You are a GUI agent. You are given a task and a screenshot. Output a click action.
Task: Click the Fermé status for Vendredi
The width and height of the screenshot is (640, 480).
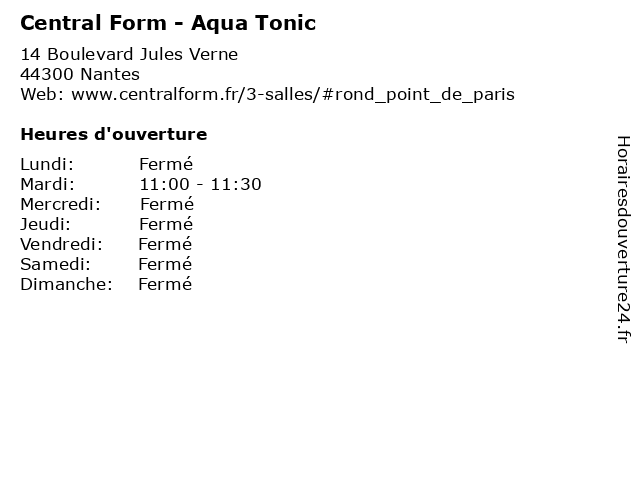click(165, 244)
